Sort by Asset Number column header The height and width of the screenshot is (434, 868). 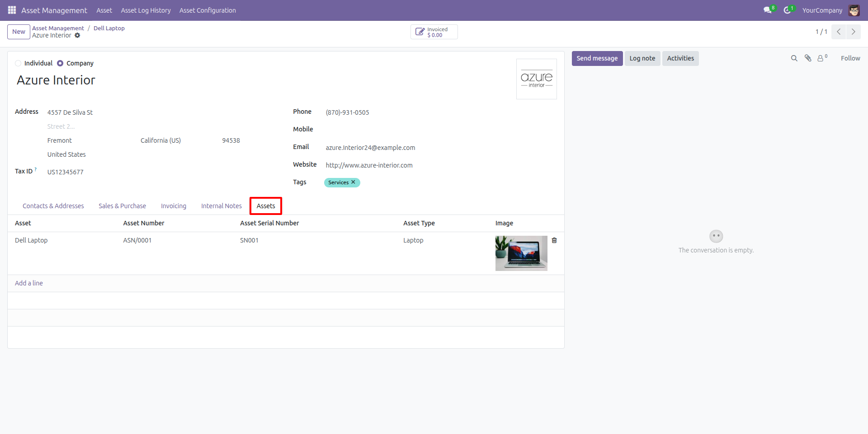(x=144, y=223)
